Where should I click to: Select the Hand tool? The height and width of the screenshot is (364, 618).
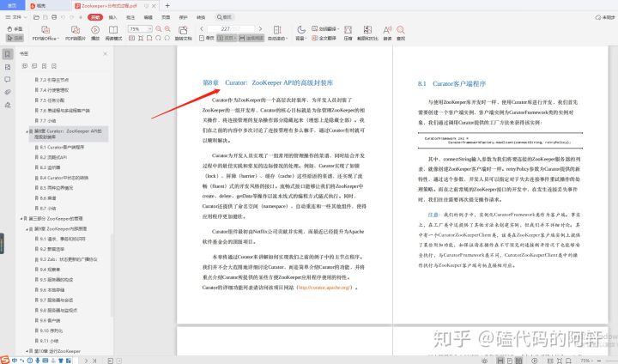tap(15, 29)
